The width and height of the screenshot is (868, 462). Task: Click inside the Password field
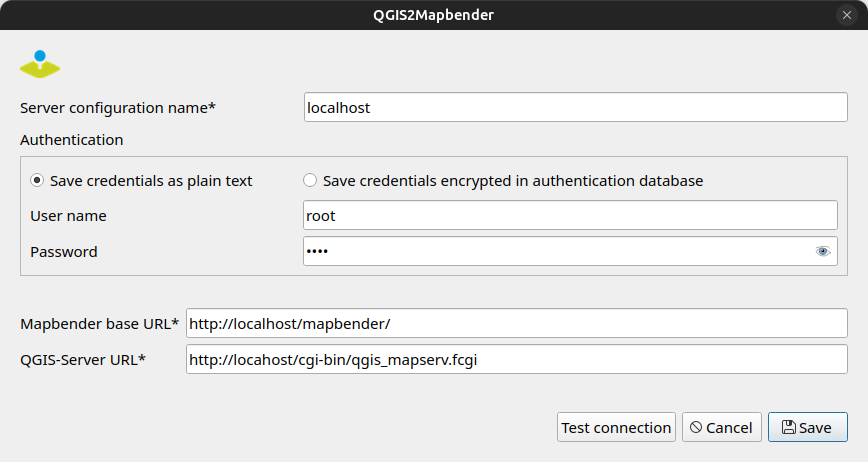pos(555,252)
